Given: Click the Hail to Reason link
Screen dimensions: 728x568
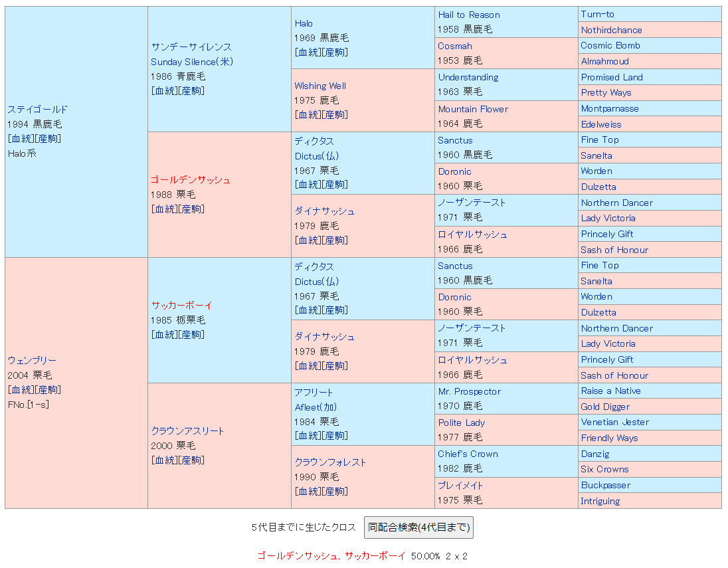Looking at the screenshot, I should (x=468, y=15).
